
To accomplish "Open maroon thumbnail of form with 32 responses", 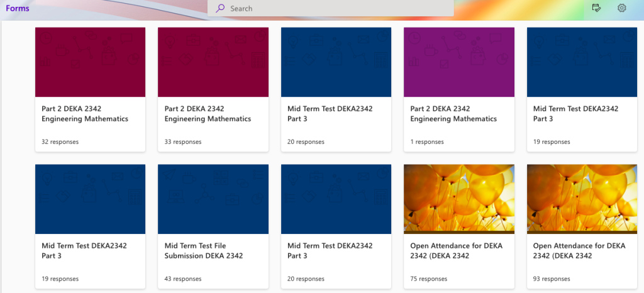I will pos(90,62).
